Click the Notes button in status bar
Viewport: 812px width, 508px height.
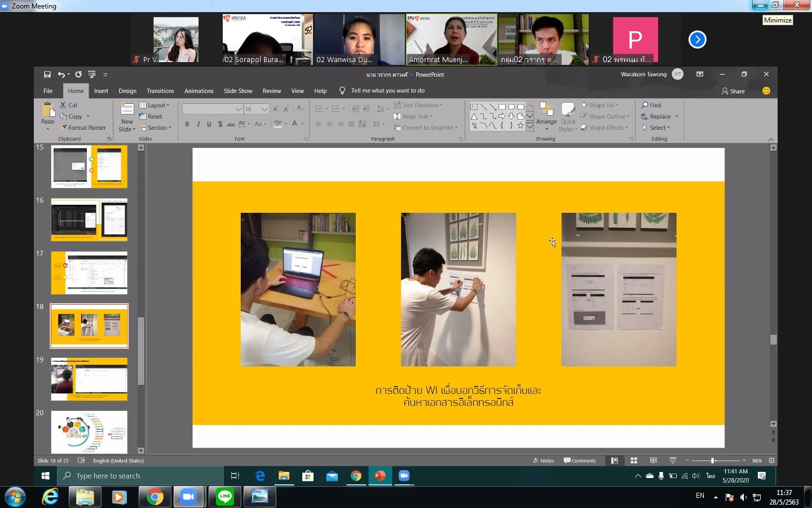[544, 461]
